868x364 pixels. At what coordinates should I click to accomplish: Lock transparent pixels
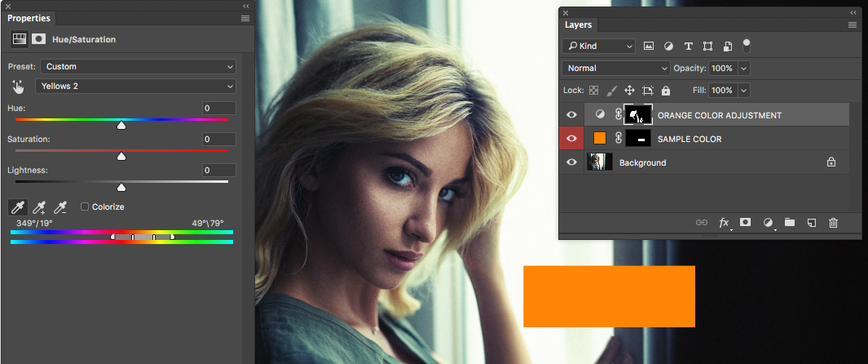(x=593, y=90)
